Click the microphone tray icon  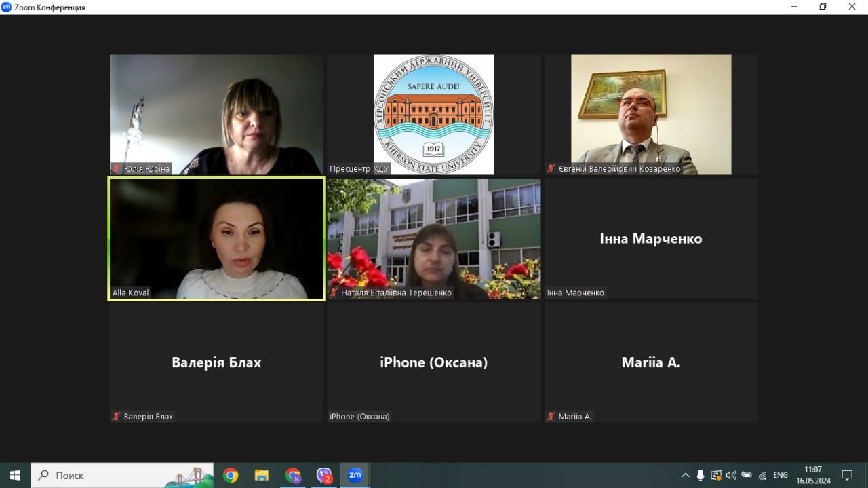click(701, 475)
